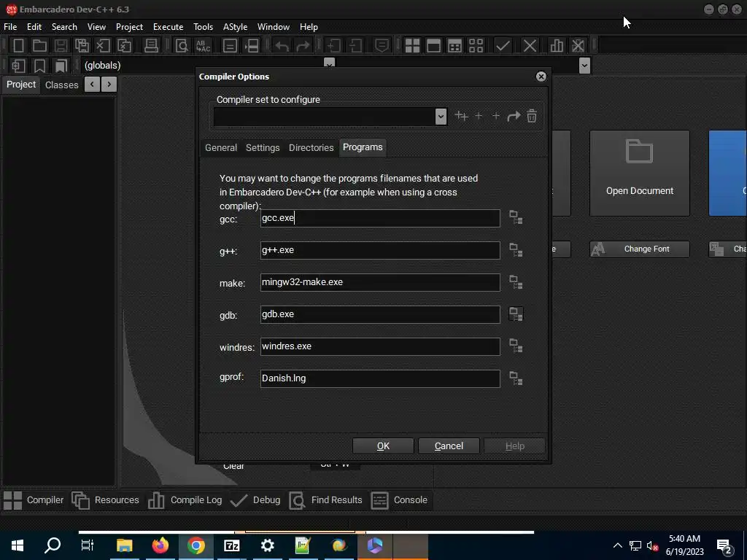Select the Classes panel tab
Image resolution: width=747 pixels, height=560 pixels.
pyautogui.click(x=61, y=85)
